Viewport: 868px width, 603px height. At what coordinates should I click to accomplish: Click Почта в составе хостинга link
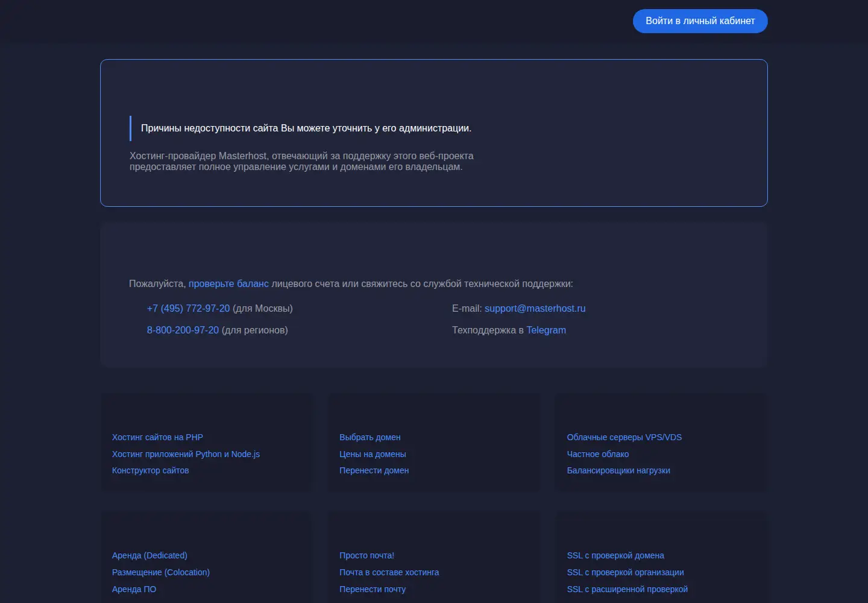click(389, 573)
